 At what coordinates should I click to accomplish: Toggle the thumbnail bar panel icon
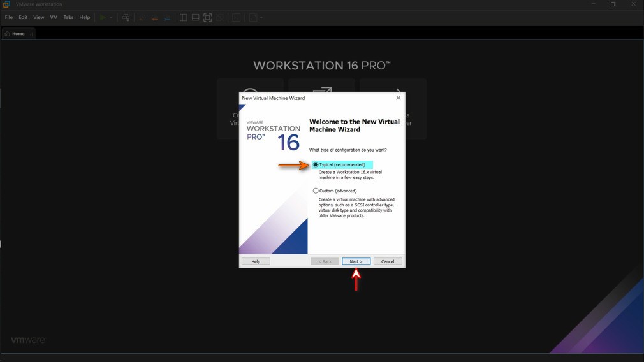pos(196,18)
